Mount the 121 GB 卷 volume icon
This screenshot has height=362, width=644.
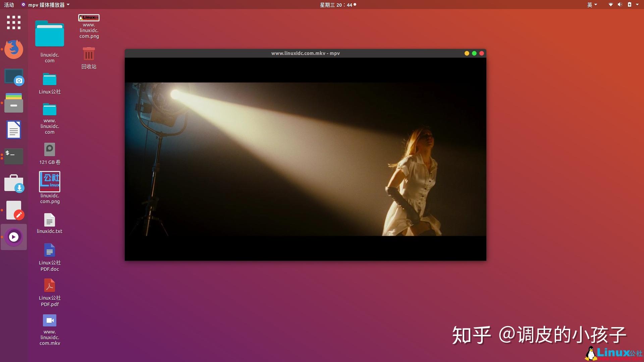tap(49, 149)
